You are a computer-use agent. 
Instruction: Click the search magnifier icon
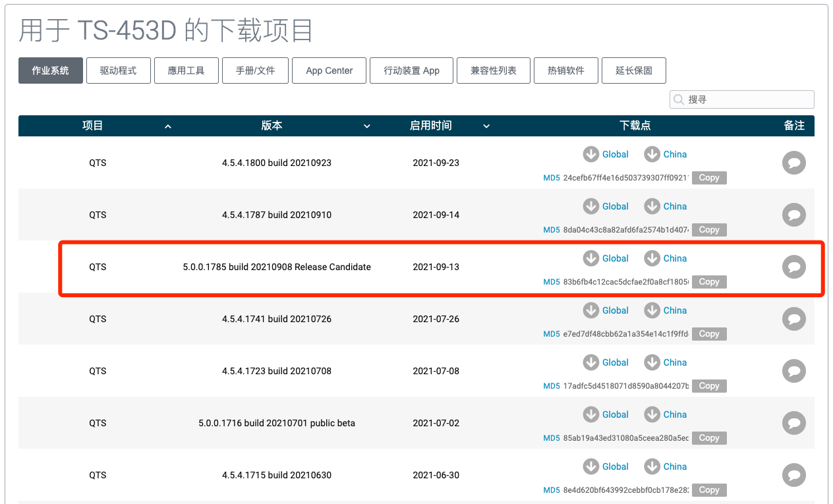pos(678,99)
